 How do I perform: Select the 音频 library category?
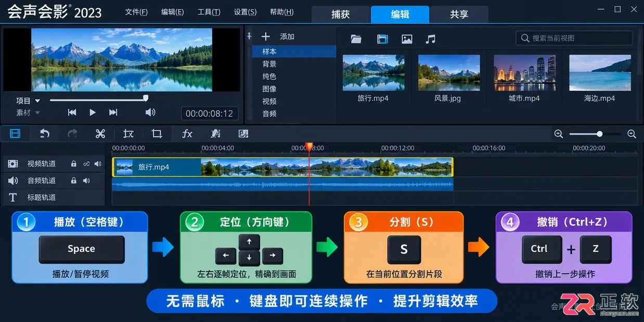coord(294,114)
